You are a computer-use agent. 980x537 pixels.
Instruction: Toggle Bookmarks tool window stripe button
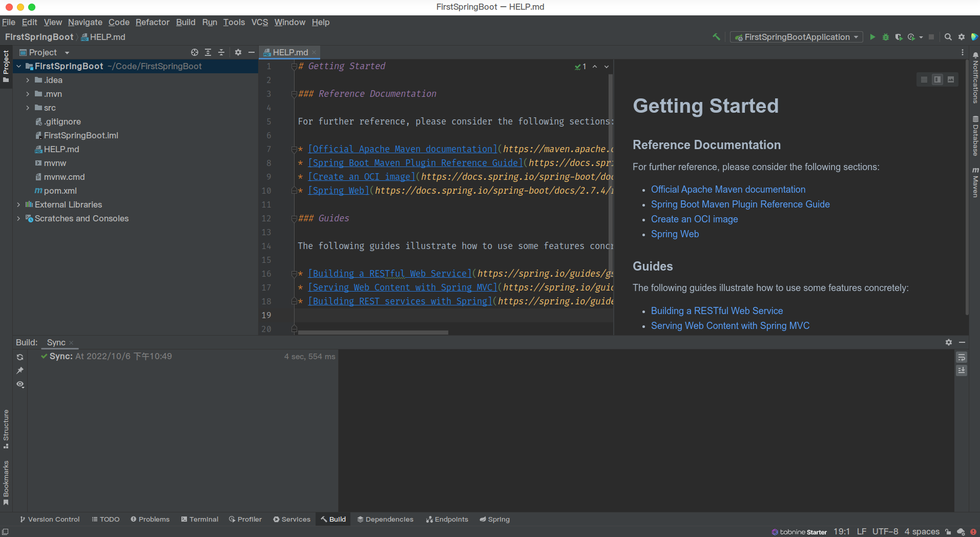[x=6, y=483]
